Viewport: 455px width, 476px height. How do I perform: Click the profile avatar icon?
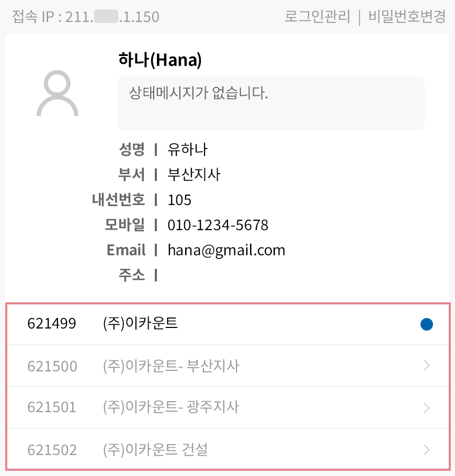click(x=58, y=95)
